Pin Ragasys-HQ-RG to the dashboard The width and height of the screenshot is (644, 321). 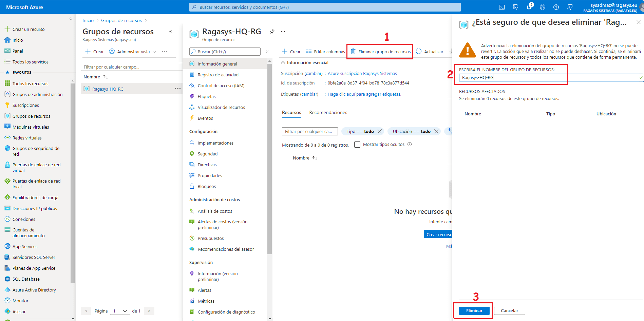tap(272, 32)
